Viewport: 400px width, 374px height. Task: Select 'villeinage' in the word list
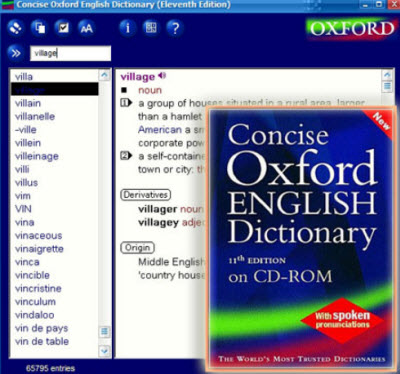[37, 156]
